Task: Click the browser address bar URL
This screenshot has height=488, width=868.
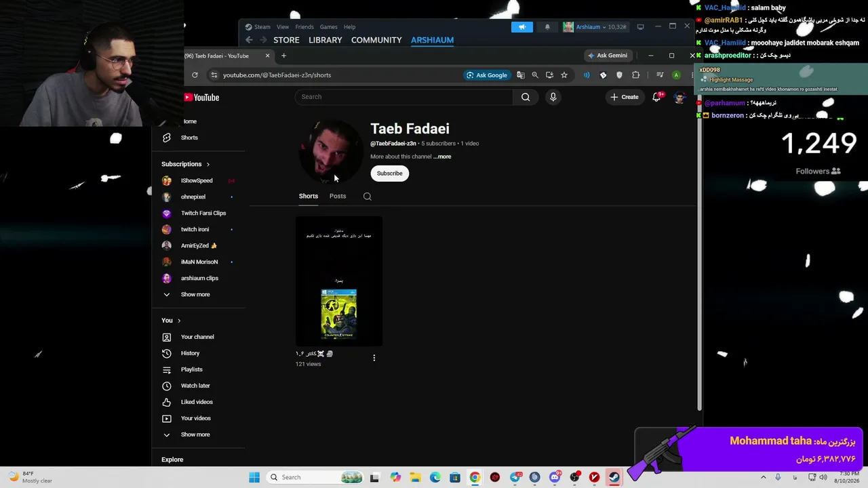Action: point(277,75)
